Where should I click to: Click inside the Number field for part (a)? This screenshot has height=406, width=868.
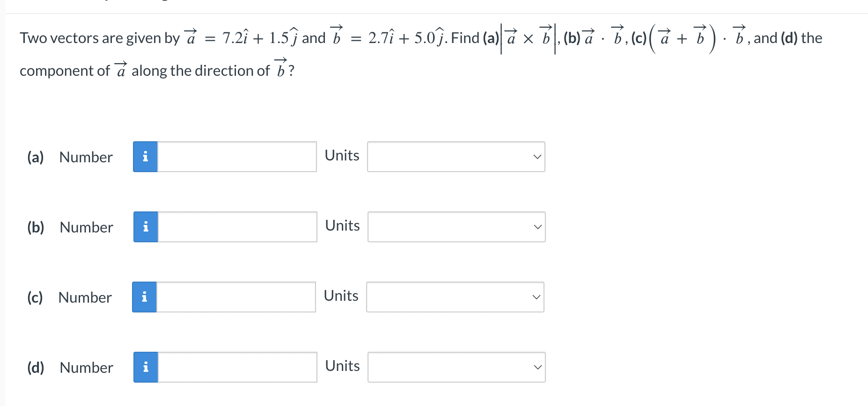click(236, 157)
